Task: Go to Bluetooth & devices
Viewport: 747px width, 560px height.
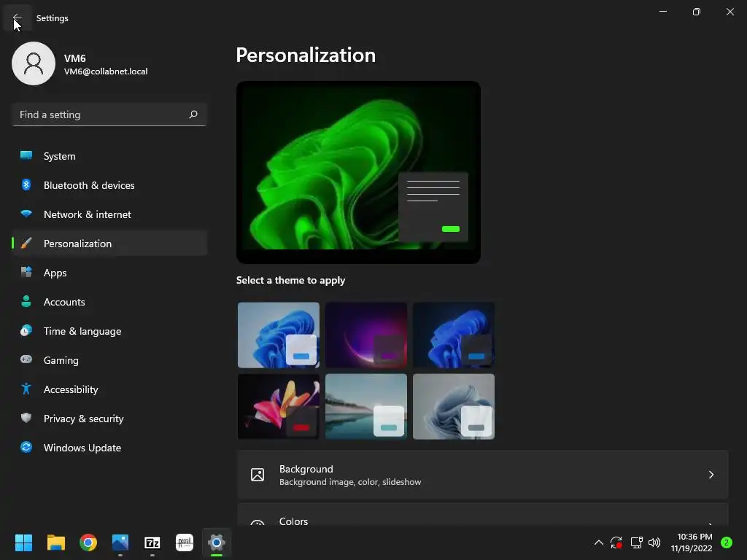Action: pyautogui.click(x=109, y=185)
